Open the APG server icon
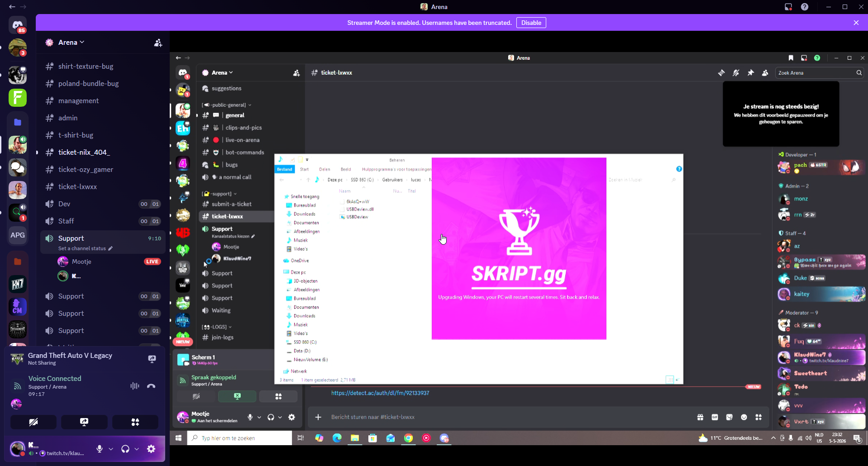Screen dimensions: 868x466 [18, 235]
